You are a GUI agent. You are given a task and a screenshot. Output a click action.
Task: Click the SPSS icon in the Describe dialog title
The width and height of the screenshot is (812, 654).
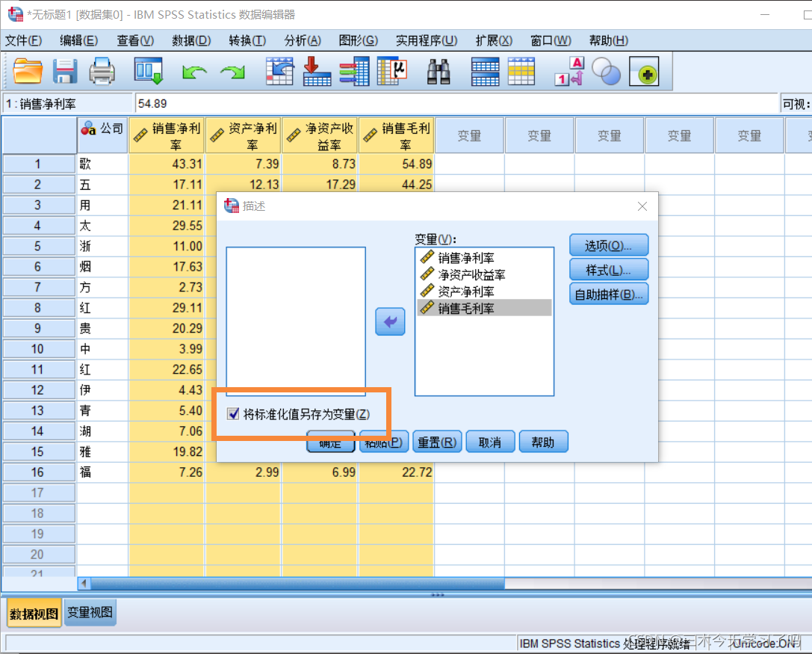coord(232,206)
